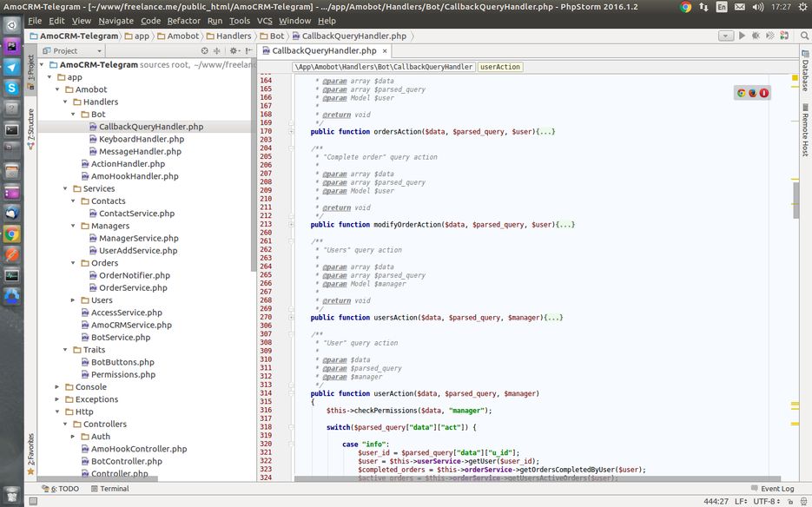
Task: Collapse the Services folder arrow
Action: [65, 188]
